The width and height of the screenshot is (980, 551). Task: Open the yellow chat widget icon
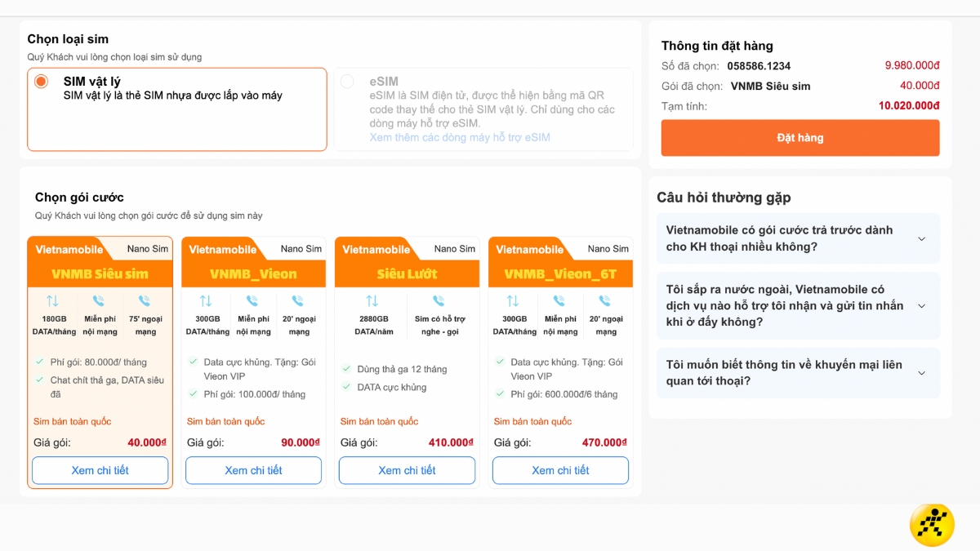(932, 523)
